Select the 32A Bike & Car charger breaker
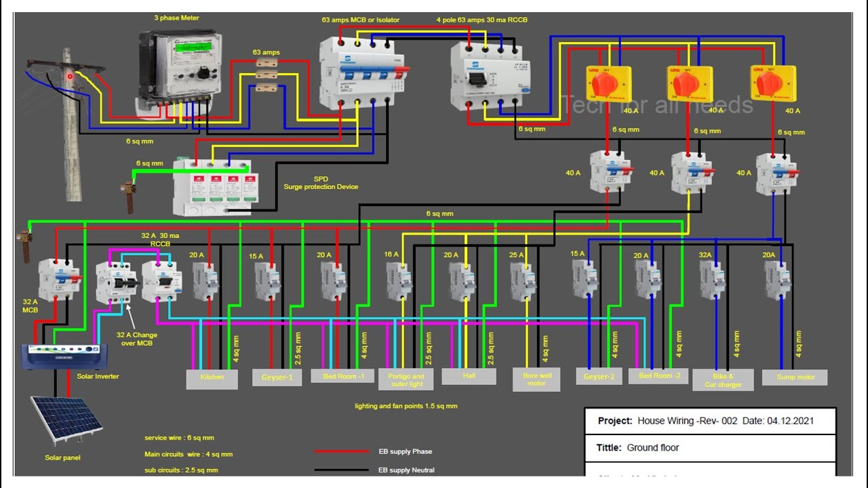Image resolution: width=868 pixels, height=488 pixels. pos(713,280)
